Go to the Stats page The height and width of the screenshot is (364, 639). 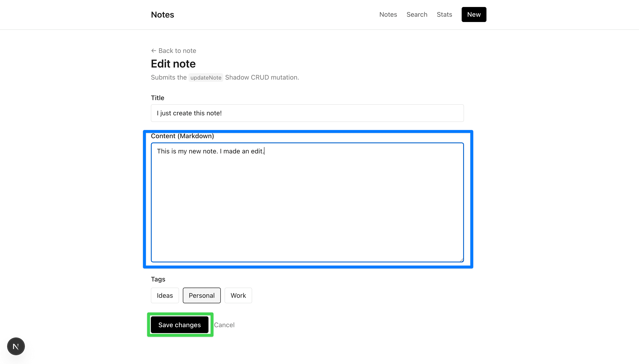pyautogui.click(x=444, y=15)
